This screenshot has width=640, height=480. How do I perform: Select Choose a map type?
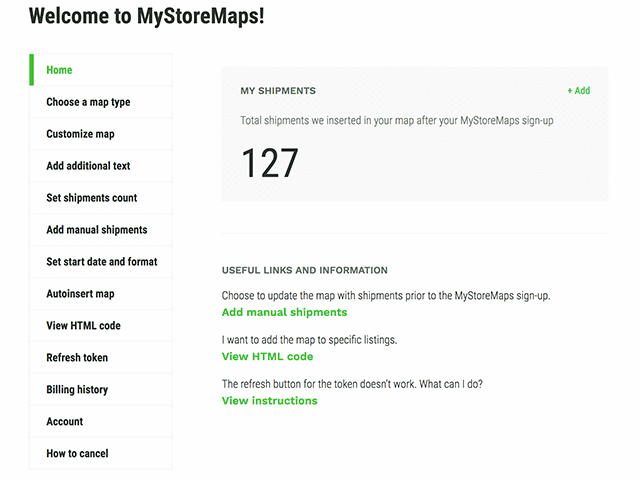pos(88,102)
